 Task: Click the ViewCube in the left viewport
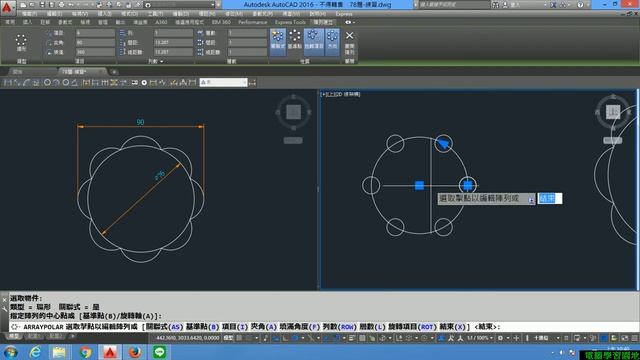(x=293, y=111)
